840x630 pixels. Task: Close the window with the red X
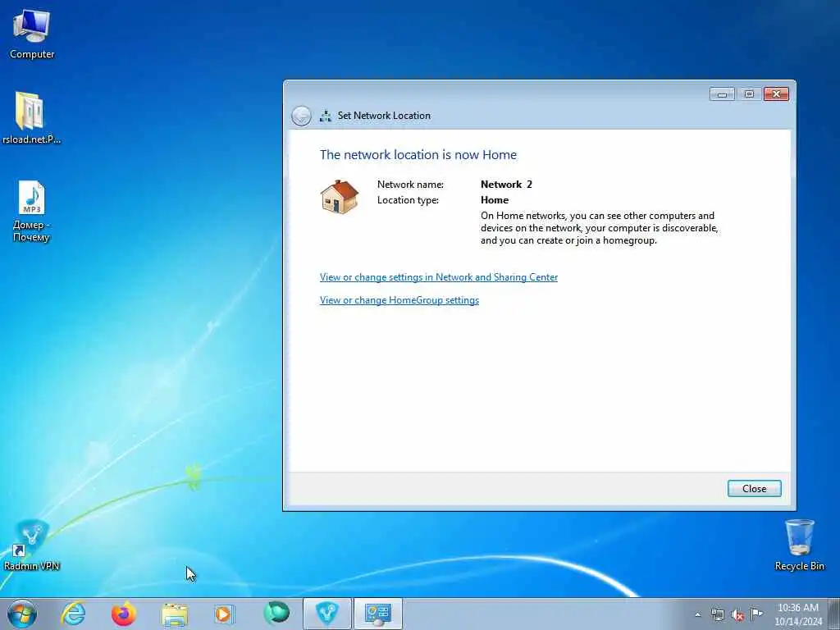[x=776, y=94]
